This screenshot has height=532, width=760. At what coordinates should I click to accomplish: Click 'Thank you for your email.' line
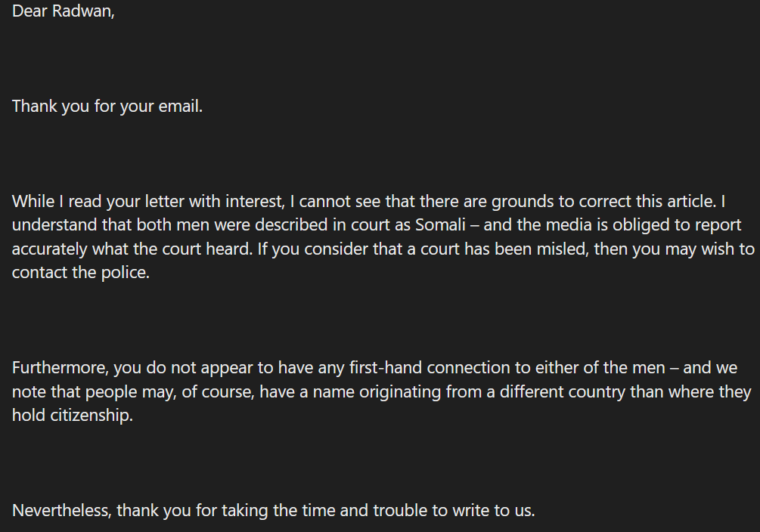(107, 106)
